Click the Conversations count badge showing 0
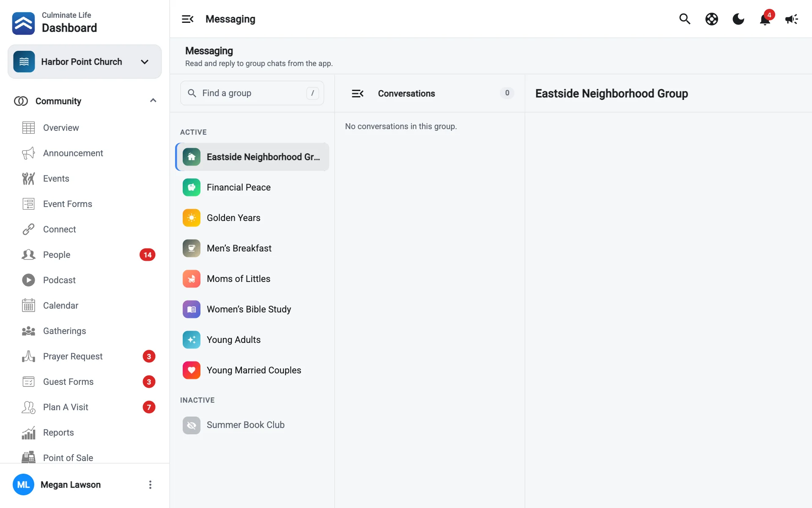Screen dimensions: 812x508 click(507, 93)
